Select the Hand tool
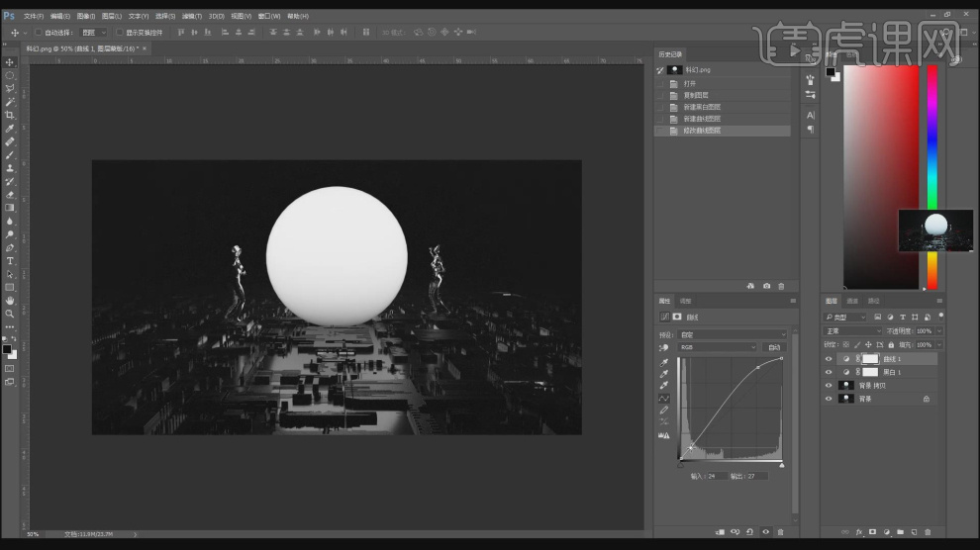 coord(10,300)
